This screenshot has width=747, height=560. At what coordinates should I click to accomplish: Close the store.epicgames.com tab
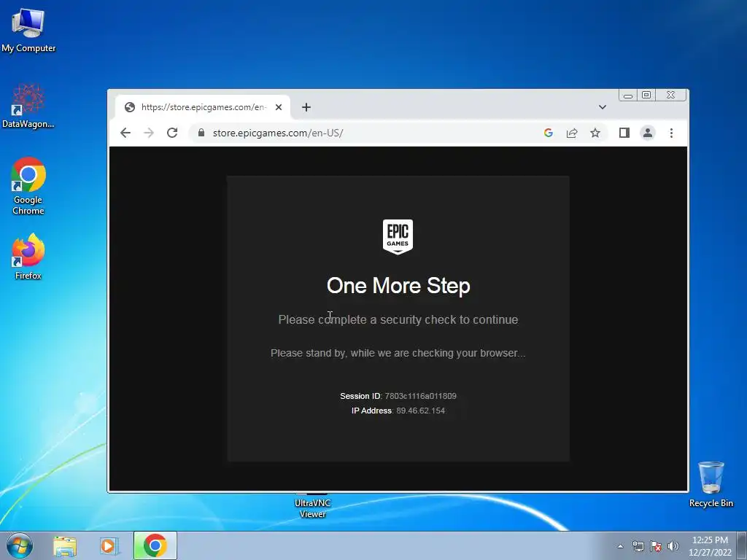tap(279, 107)
